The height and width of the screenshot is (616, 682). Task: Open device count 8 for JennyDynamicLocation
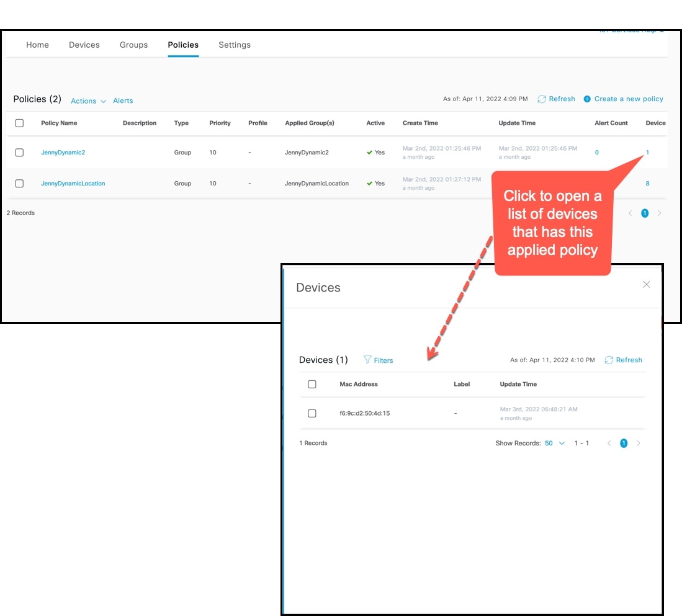pyautogui.click(x=647, y=184)
